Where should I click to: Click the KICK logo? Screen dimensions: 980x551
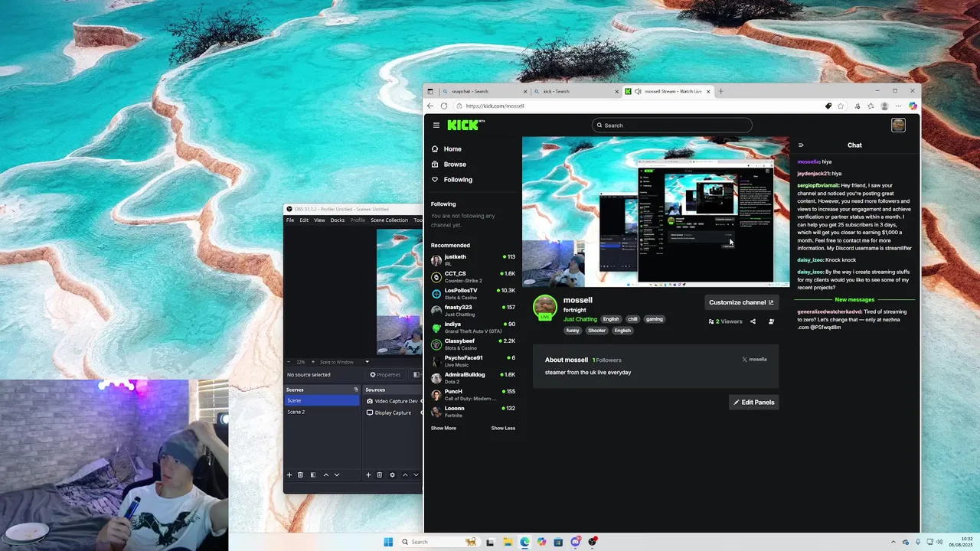click(465, 125)
